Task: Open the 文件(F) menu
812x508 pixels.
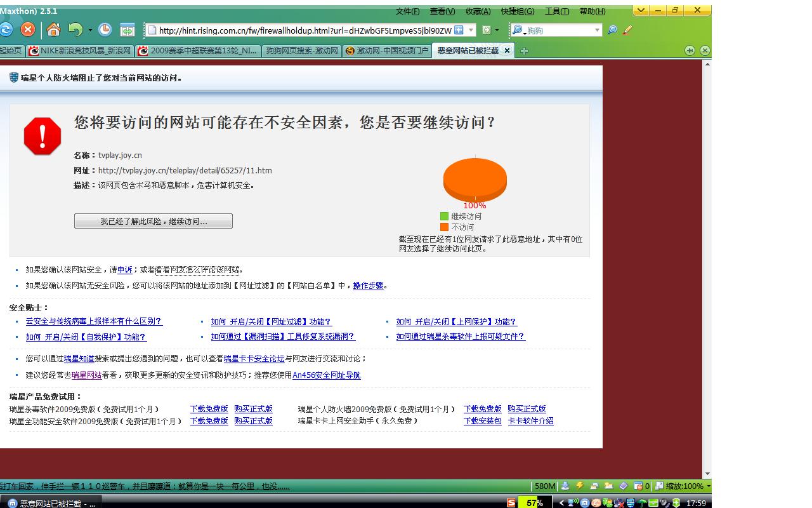Action: pos(408,11)
